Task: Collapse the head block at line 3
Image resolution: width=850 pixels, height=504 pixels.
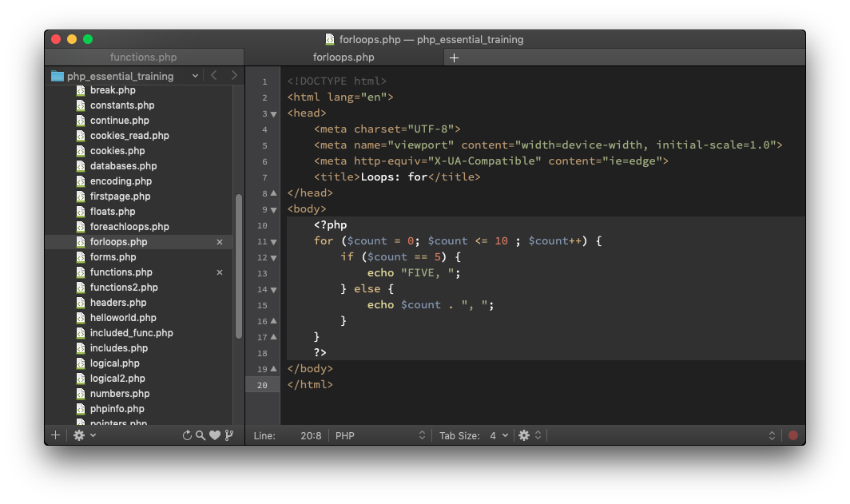Action: pos(273,113)
